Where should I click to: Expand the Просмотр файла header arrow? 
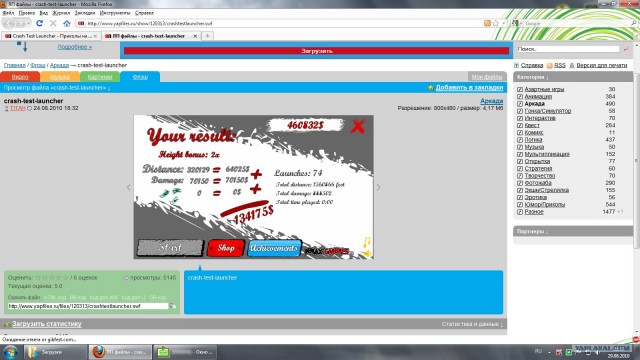(109, 88)
